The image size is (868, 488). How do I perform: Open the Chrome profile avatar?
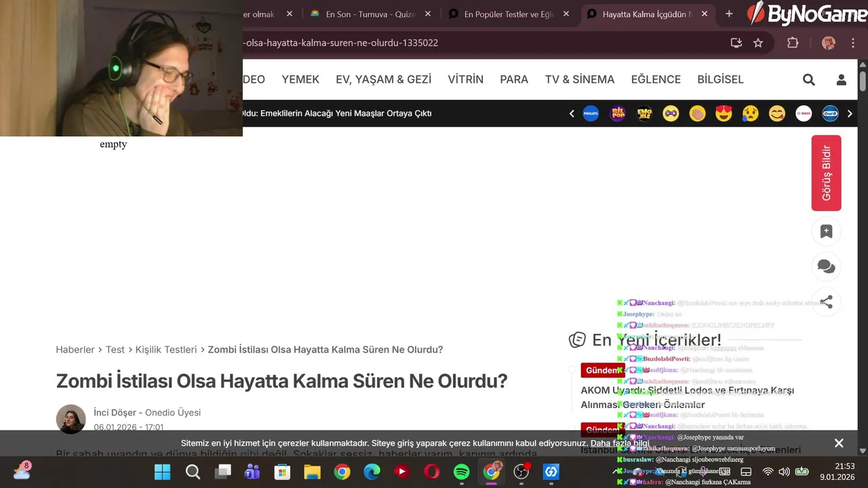(x=829, y=43)
